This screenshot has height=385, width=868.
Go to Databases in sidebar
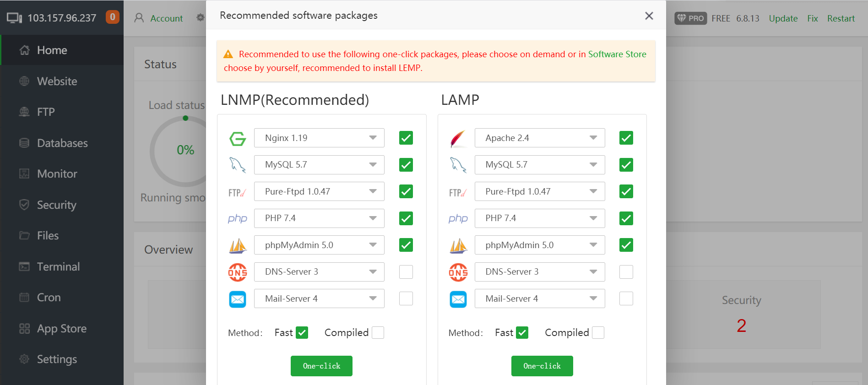pos(62,143)
